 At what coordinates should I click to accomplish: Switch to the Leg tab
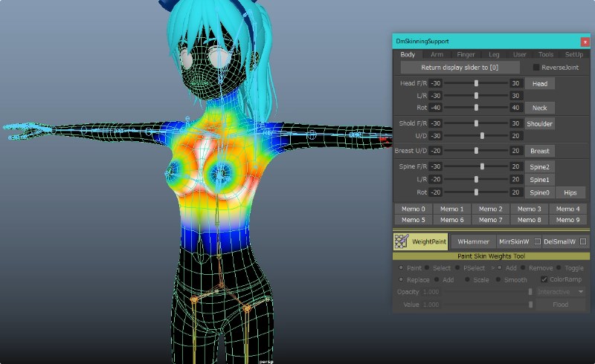494,55
